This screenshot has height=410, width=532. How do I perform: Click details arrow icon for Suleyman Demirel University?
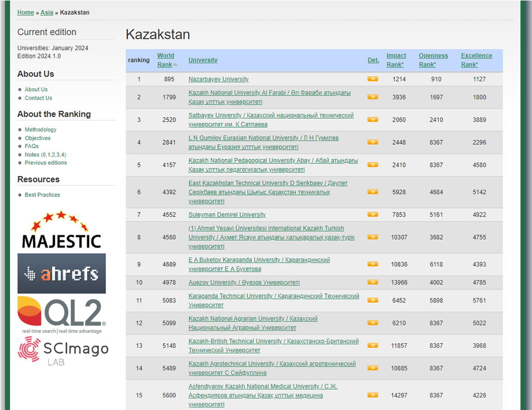click(372, 215)
